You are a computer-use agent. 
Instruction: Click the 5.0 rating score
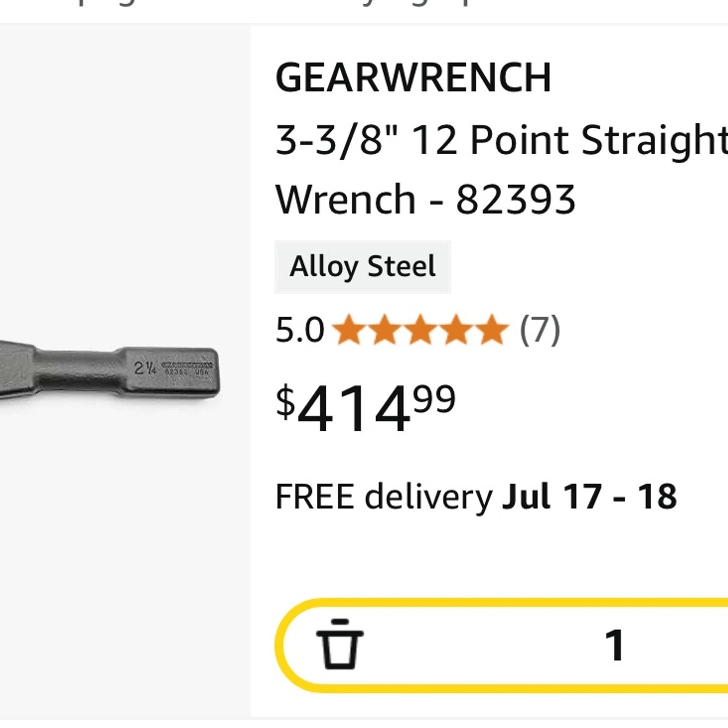[299, 330]
